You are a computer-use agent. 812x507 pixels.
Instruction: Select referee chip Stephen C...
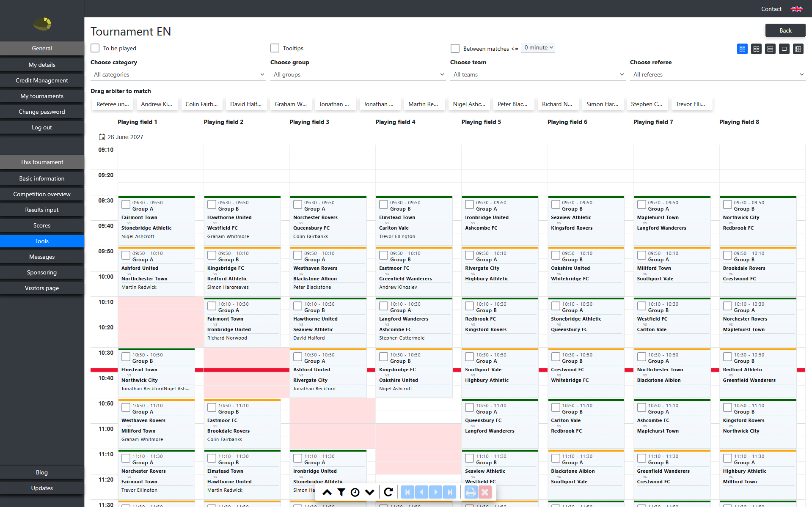[x=647, y=104]
